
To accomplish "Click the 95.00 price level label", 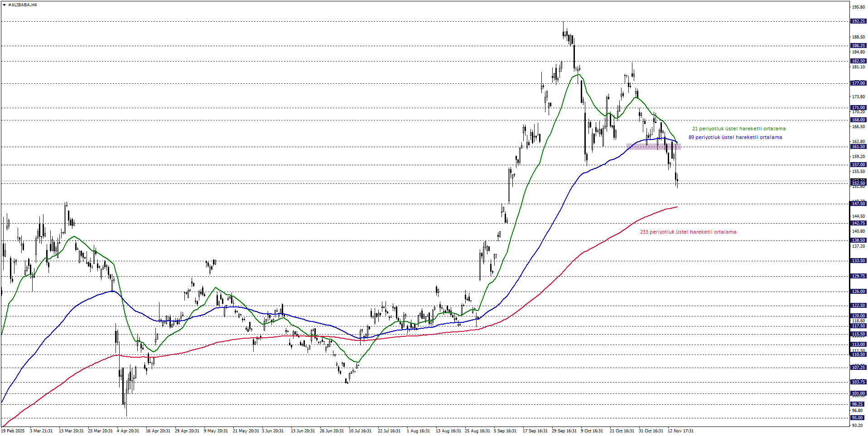I will [x=857, y=418].
